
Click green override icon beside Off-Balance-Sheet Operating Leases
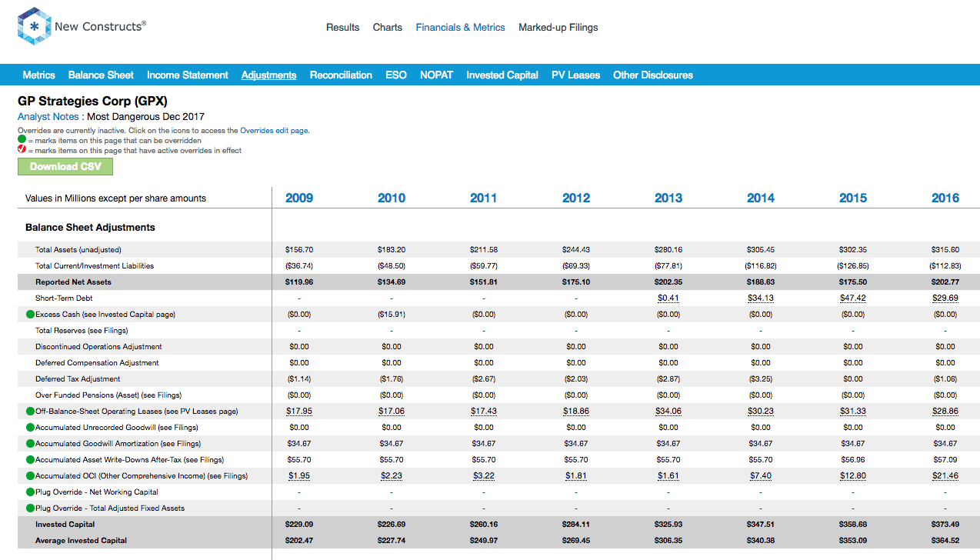click(x=31, y=412)
